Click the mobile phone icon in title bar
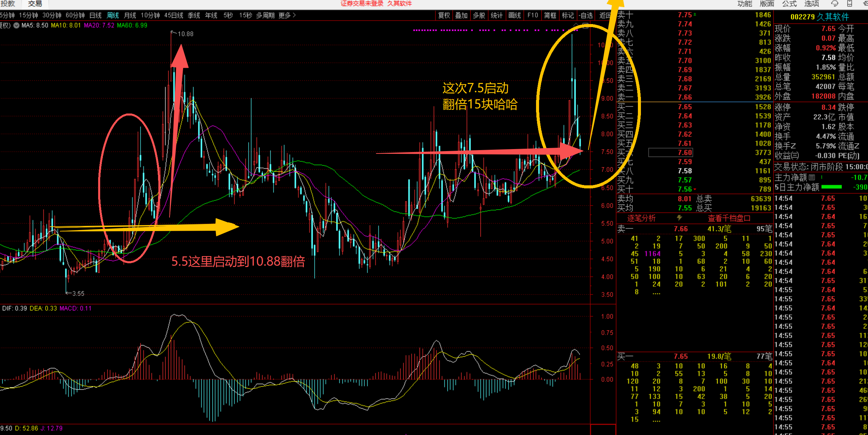The height and width of the screenshot is (435, 868). [850, 4]
